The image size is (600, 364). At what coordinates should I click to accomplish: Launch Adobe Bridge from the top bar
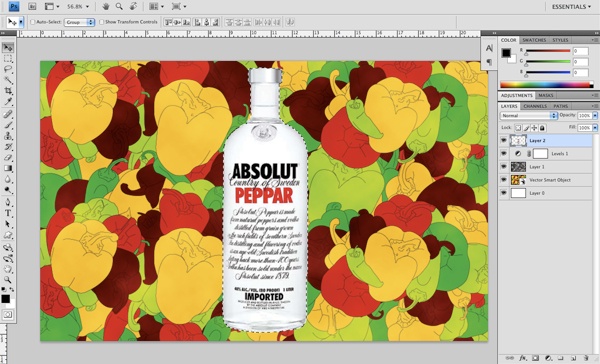pos(32,7)
